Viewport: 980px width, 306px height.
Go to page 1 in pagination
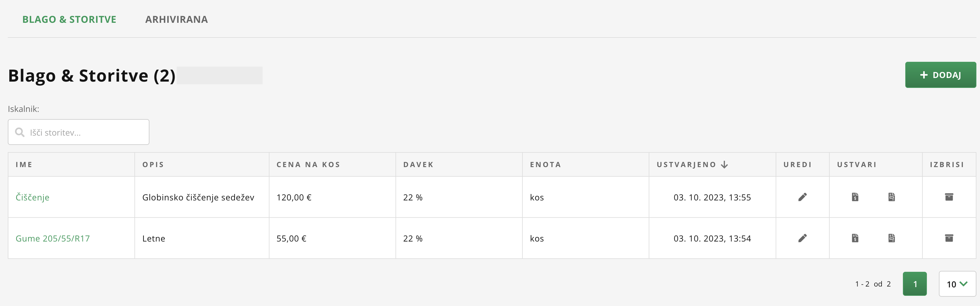pyautogui.click(x=915, y=284)
